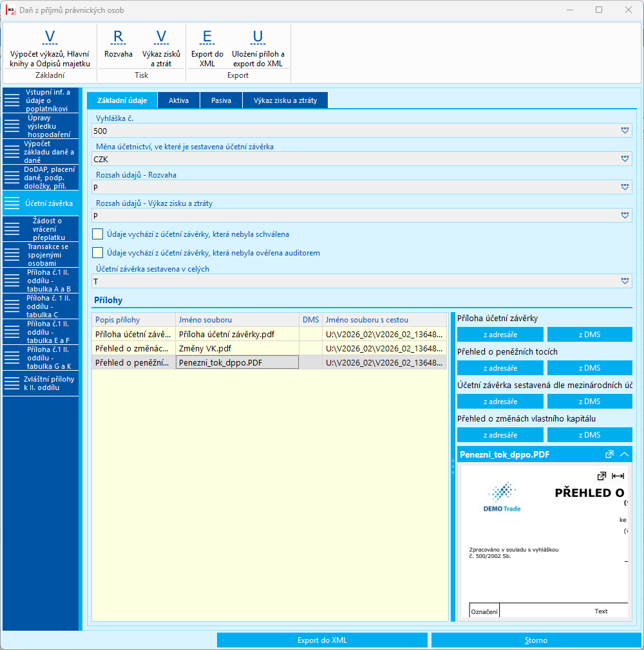This screenshot has height=650, width=644.
Task: Open document in new window inside preview
Action: [601, 476]
